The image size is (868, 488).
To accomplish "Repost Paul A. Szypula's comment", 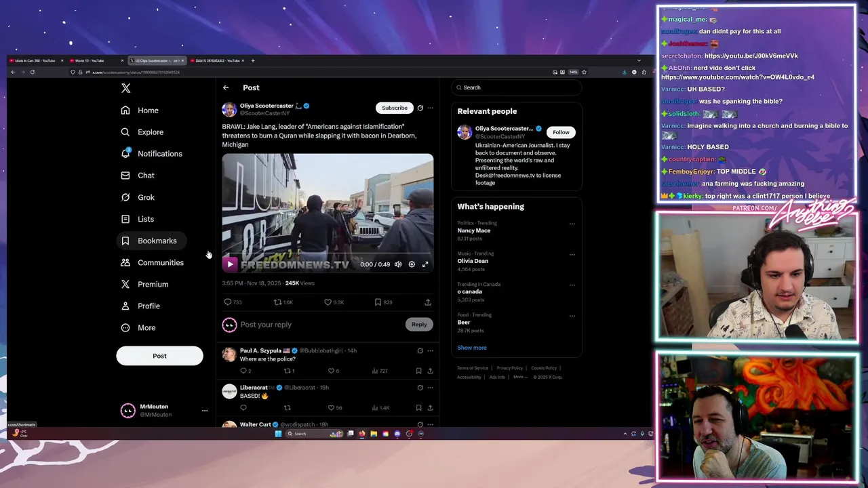I will pyautogui.click(x=288, y=371).
